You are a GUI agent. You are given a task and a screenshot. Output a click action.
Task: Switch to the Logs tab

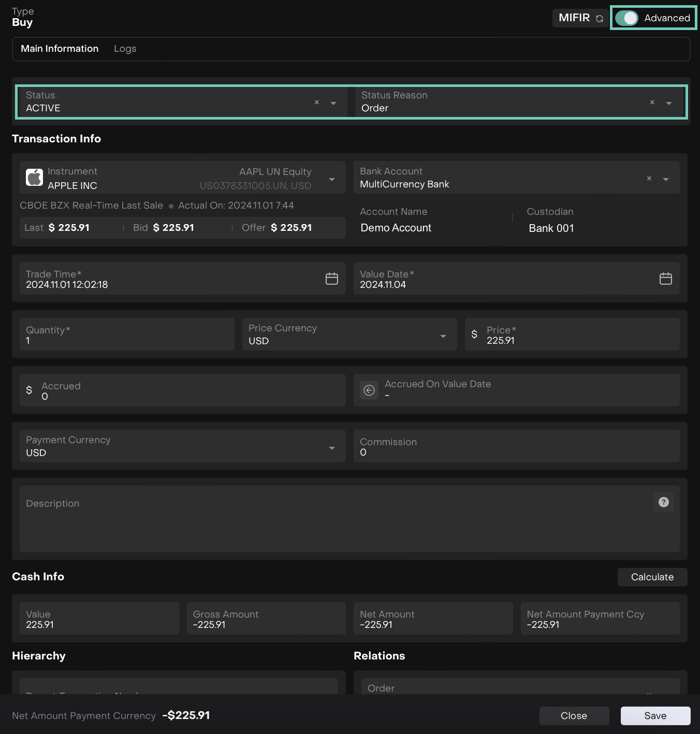(125, 49)
